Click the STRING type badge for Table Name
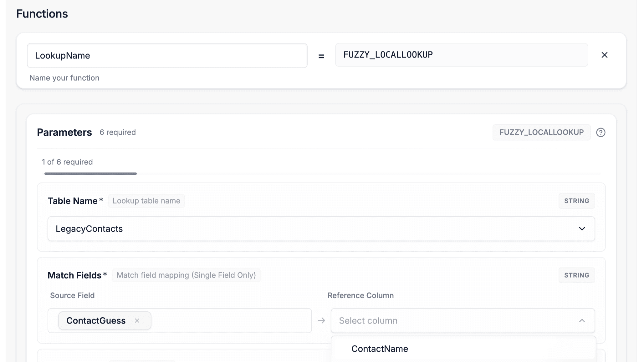 click(x=576, y=201)
